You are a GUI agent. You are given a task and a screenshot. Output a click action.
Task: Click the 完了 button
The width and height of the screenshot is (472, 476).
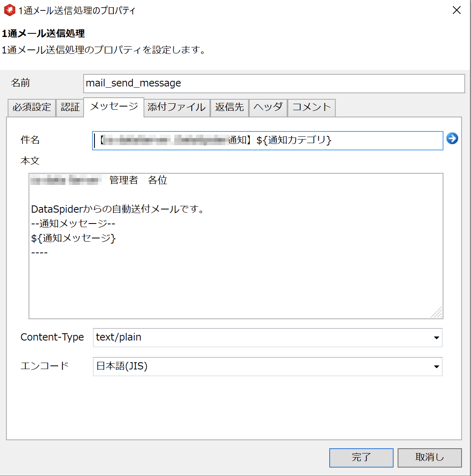pos(361,458)
